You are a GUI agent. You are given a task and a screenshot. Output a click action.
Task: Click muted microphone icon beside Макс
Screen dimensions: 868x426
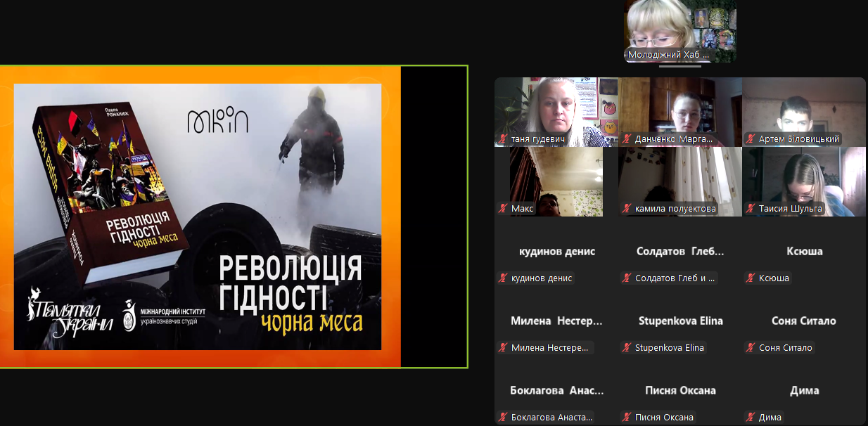503,209
